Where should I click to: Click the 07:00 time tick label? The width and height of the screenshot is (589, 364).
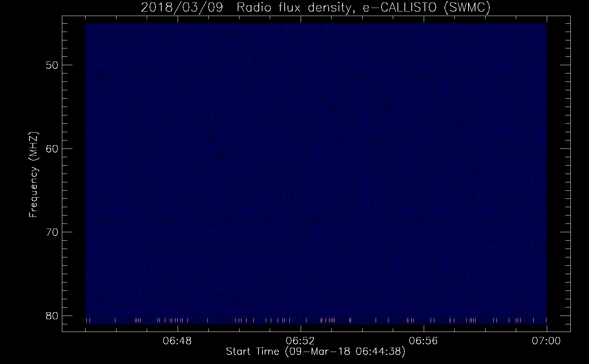pos(547,341)
